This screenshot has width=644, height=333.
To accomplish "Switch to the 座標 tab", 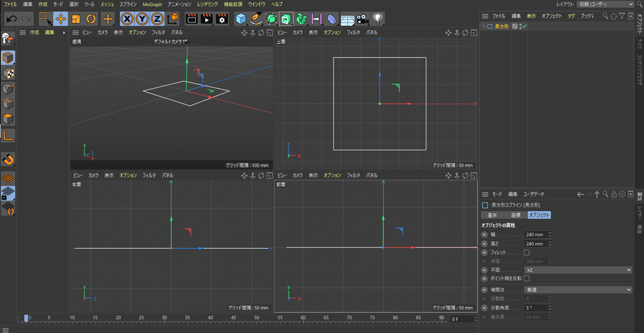I will tap(515, 215).
